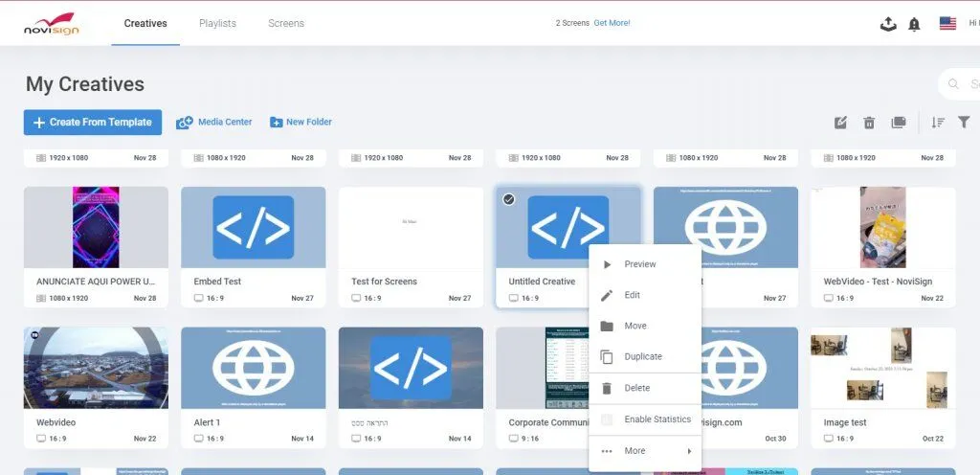Image resolution: width=980 pixels, height=475 pixels.
Task: Click the Create From Template button
Action: [x=93, y=123]
